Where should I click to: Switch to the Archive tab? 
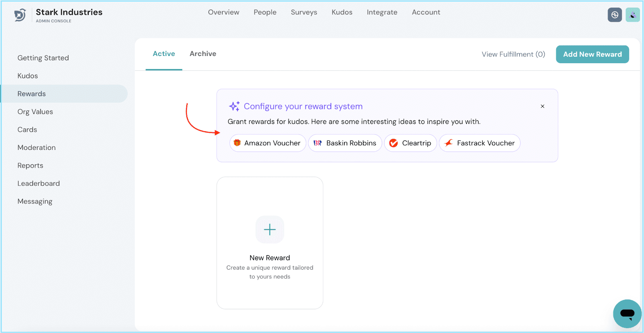point(203,54)
